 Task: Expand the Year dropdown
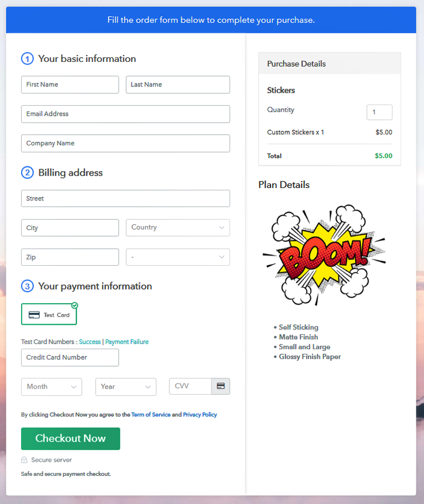point(126,387)
